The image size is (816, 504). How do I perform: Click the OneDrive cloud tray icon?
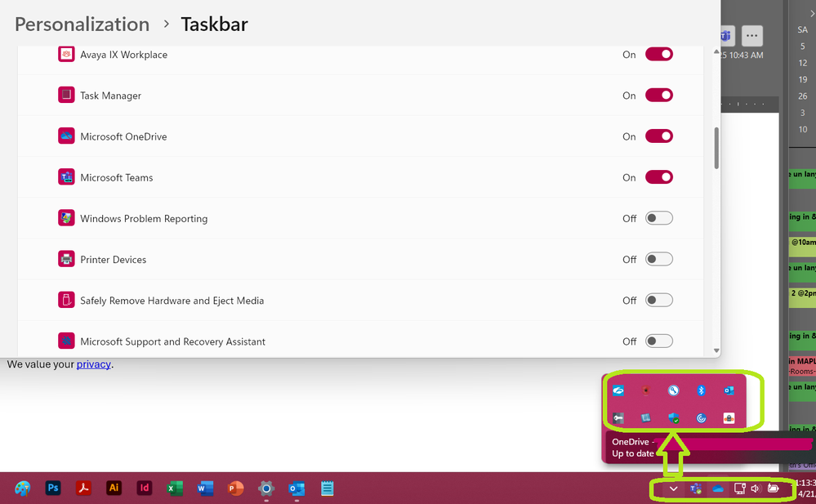click(718, 489)
